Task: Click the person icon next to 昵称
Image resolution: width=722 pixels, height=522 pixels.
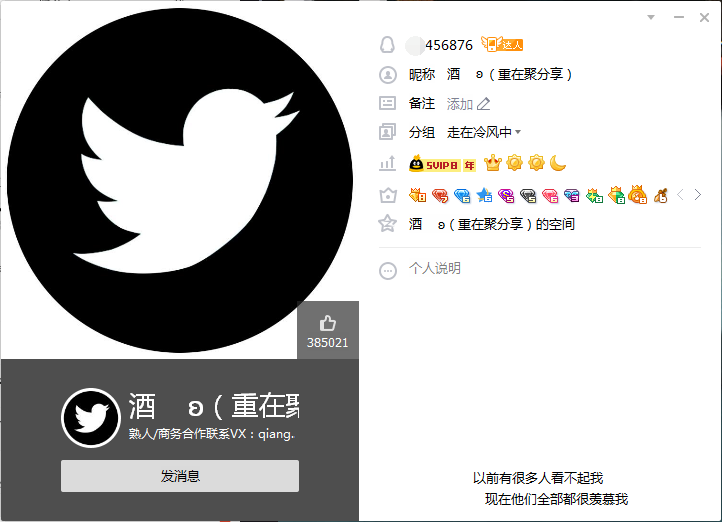Action: tap(388, 75)
